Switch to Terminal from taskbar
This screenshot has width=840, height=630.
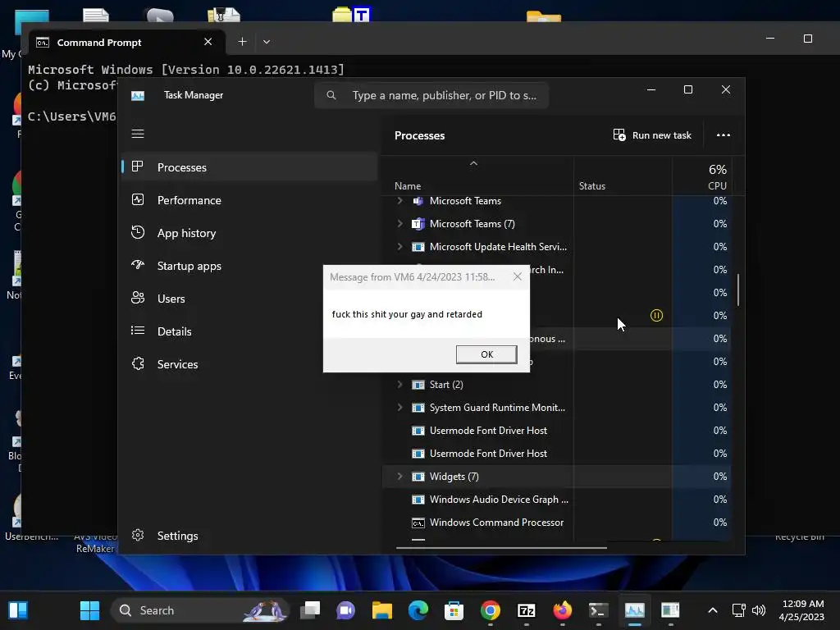598,610
